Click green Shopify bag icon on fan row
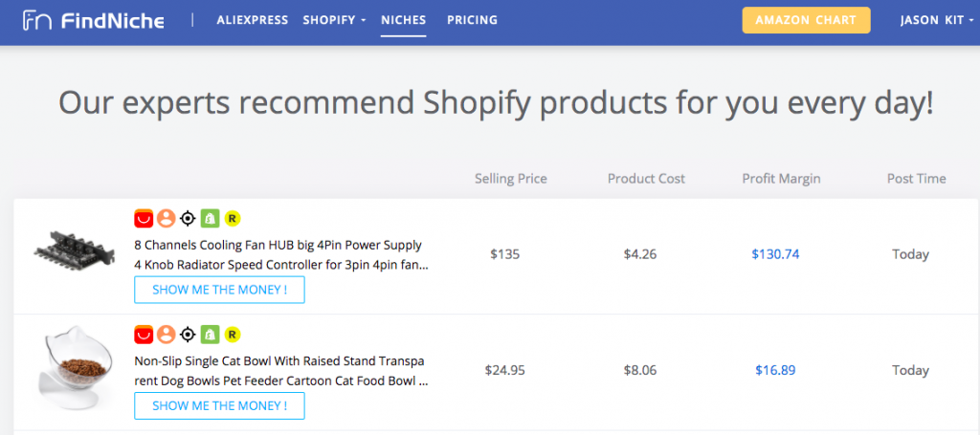The width and height of the screenshot is (980, 435). coord(210,218)
